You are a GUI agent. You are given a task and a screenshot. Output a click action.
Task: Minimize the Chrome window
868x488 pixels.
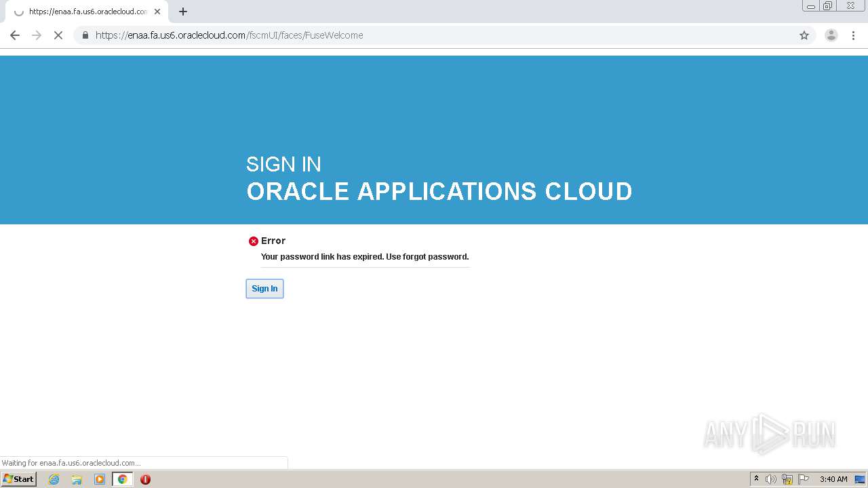tap(810, 6)
